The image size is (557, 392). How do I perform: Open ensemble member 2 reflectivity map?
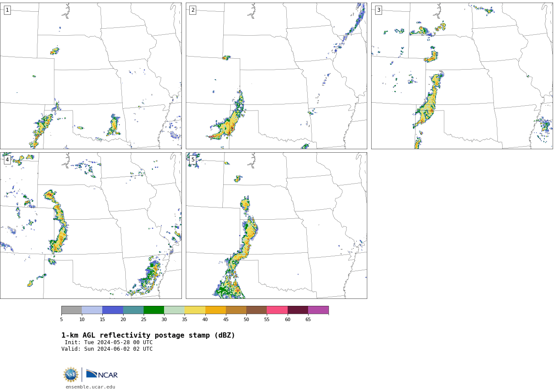(x=276, y=76)
